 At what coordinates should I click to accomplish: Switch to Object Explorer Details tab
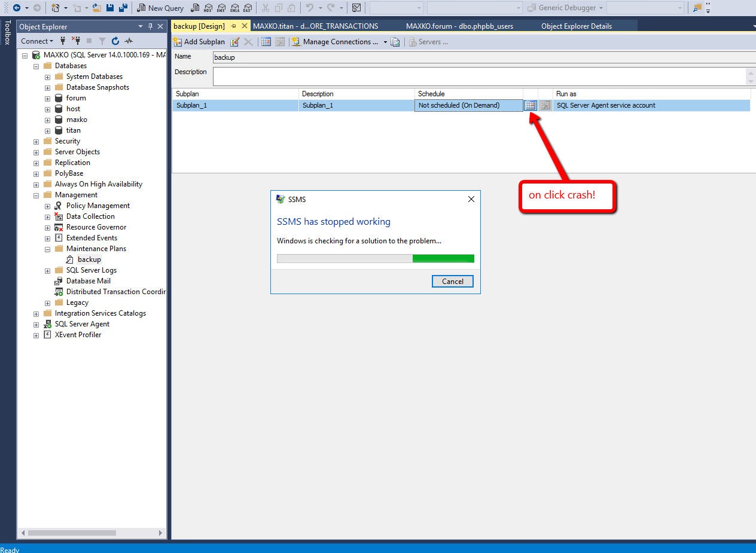tap(577, 26)
